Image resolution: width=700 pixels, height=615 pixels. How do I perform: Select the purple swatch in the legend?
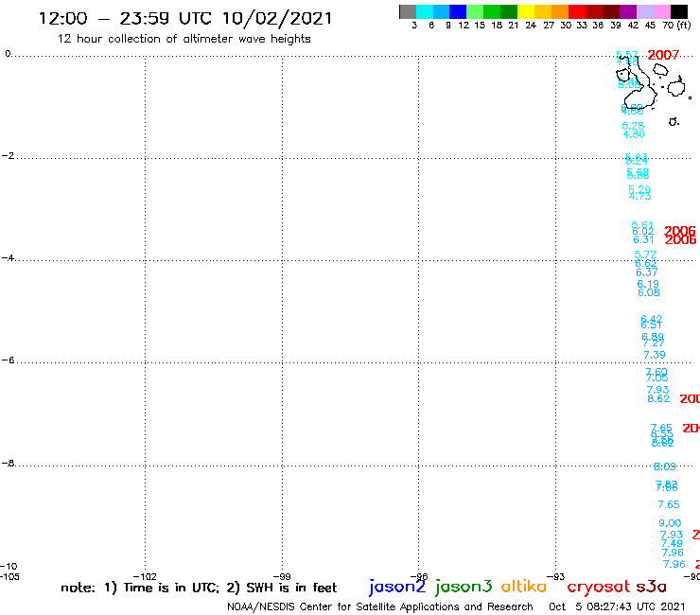coord(628,11)
